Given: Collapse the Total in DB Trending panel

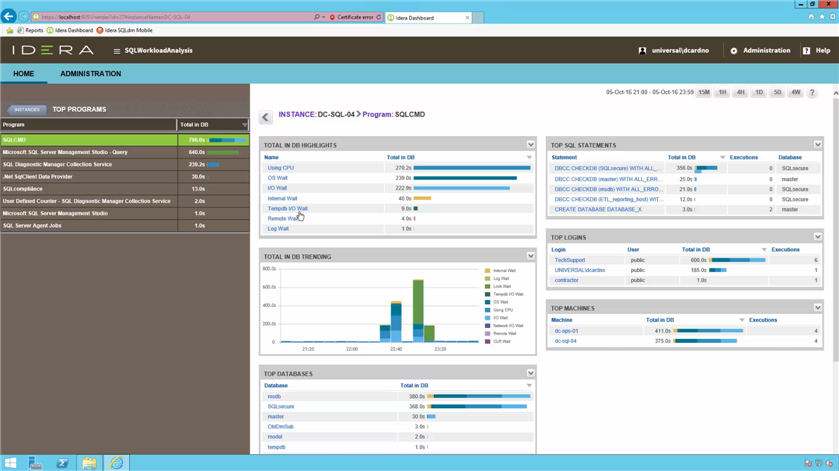Looking at the screenshot, I should [x=530, y=256].
